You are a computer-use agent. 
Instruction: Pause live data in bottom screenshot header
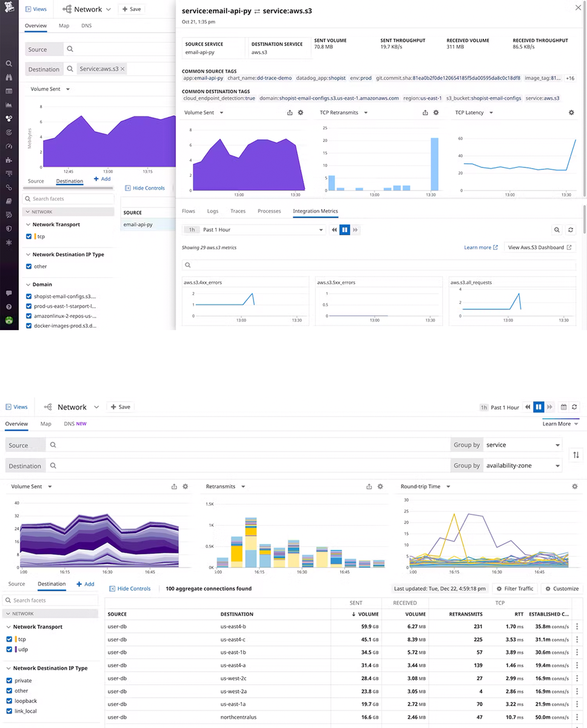(538, 407)
